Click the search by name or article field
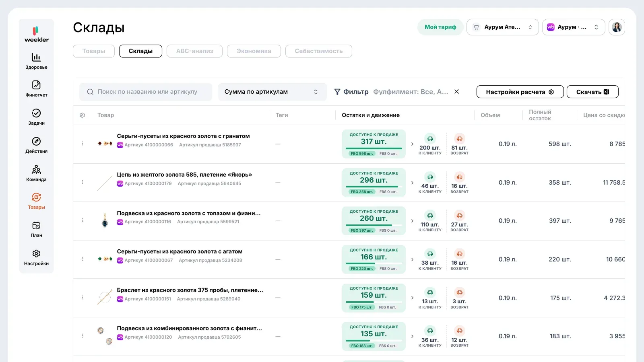This screenshot has height=362, width=644. point(146,92)
